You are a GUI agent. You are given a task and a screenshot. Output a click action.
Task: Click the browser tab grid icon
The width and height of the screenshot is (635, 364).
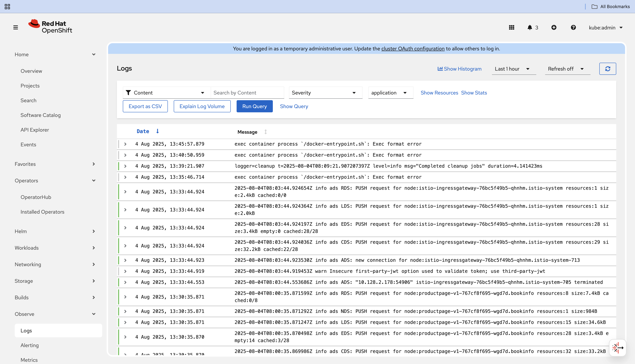tap(7, 6)
